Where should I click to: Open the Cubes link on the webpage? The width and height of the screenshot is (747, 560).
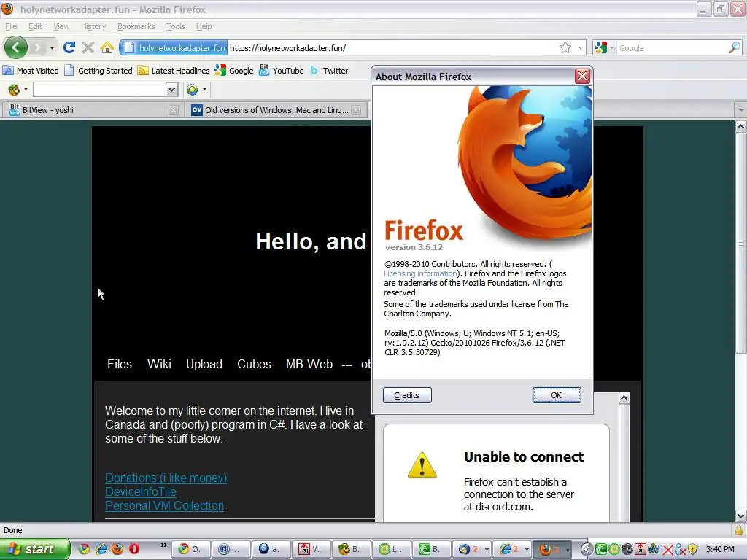point(254,365)
